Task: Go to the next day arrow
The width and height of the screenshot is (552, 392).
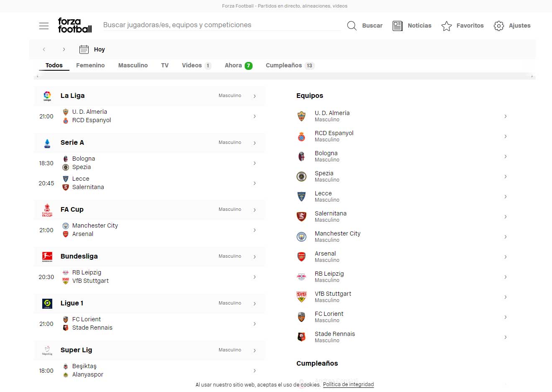Action: (x=64, y=49)
